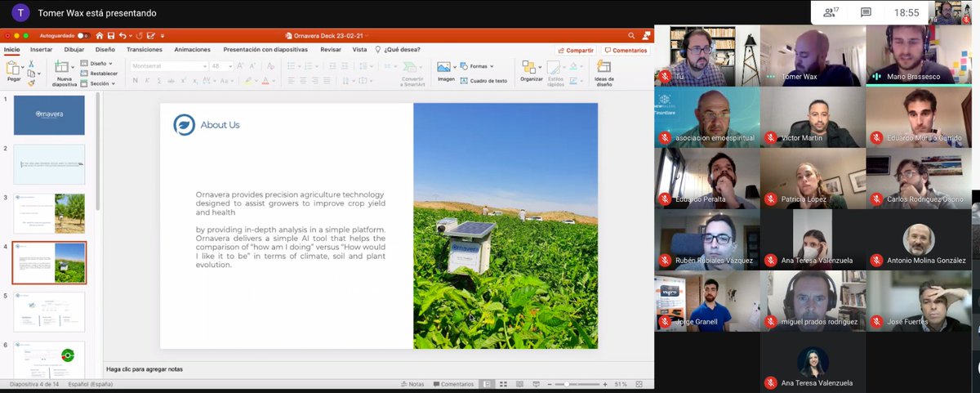Select slide 5 thumbnail
Screen dimensions: 980x393
[x=49, y=312]
